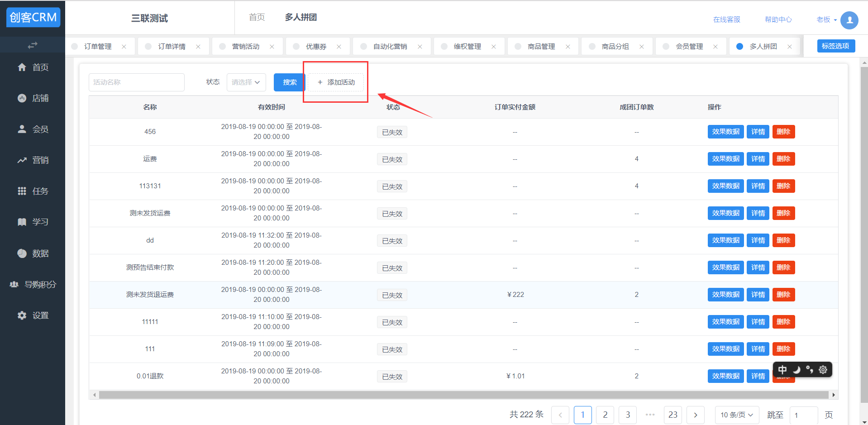
Task: Go to page 23 of the list
Action: tap(673, 415)
